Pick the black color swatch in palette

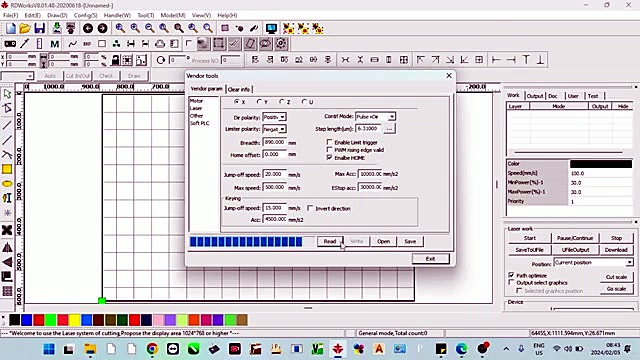pyautogui.click(x=14, y=320)
